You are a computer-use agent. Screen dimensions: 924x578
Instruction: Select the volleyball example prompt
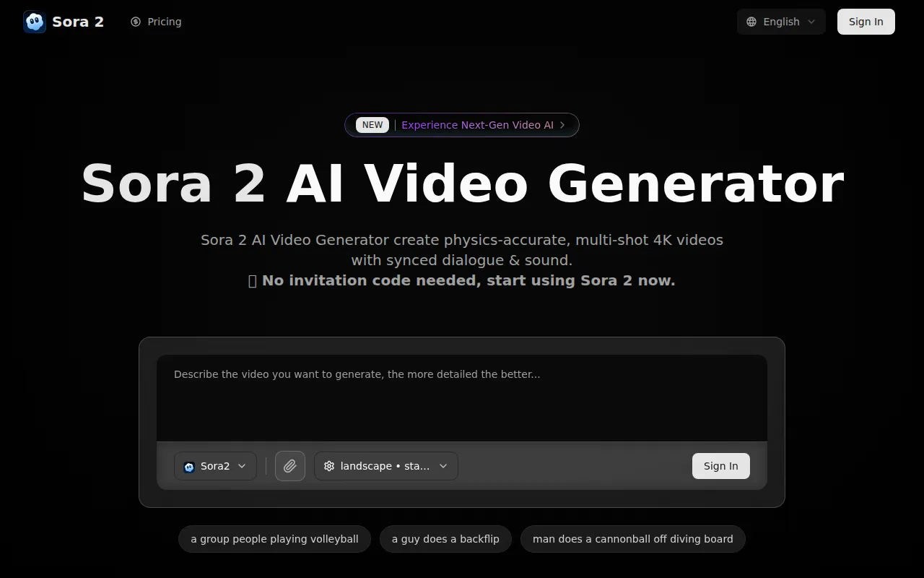click(274, 539)
